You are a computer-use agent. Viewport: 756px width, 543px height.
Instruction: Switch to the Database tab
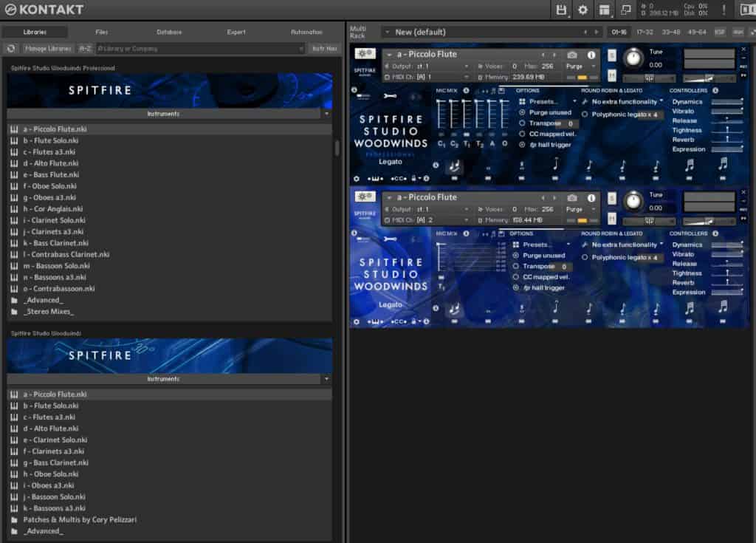[x=169, y=32]
